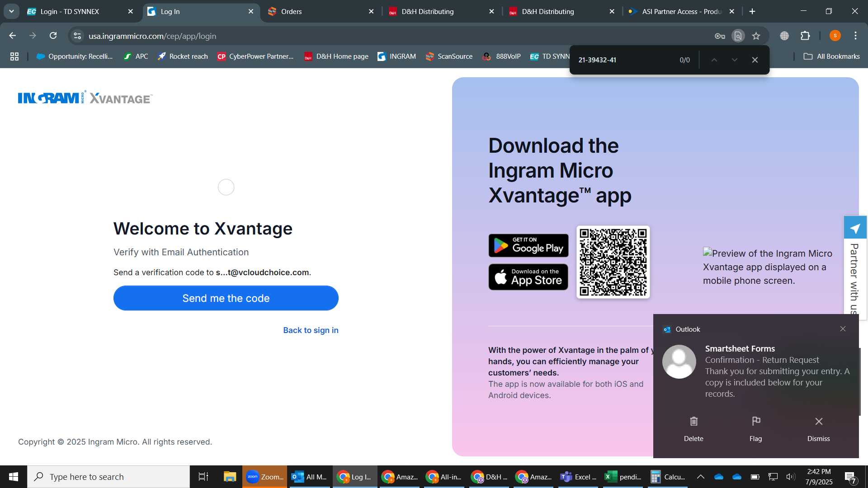Open the CyberPower Partner bookmark
Screen dimensions: 868x488
[x=255, y=56]
